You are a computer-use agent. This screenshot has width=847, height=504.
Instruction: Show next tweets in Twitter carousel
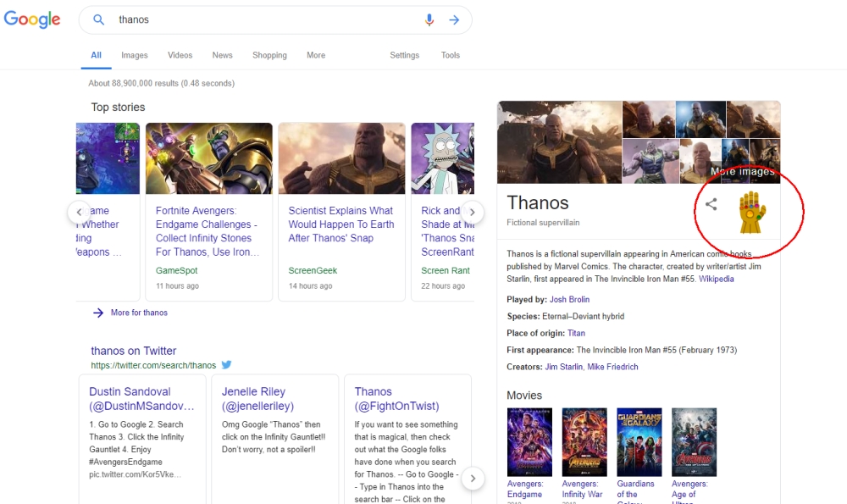pos(473,479)
